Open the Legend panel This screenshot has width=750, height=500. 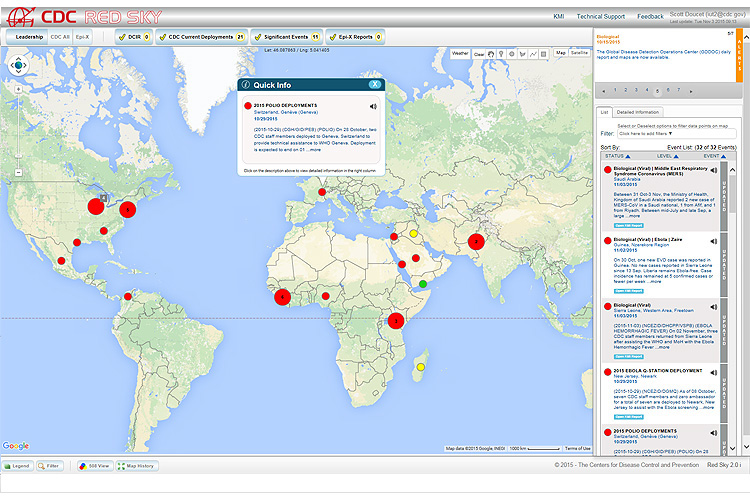tap(17, 466)
